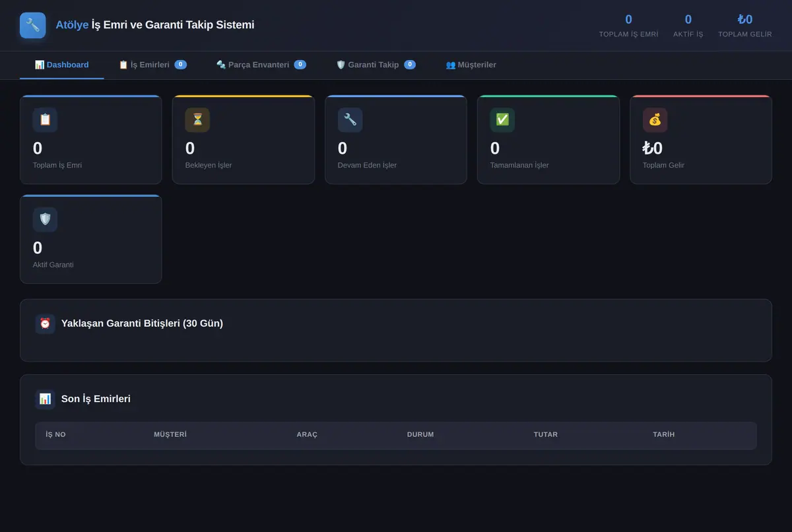Click the header stat label TOPLAM İŞ EMRİ

click(628, 34)
